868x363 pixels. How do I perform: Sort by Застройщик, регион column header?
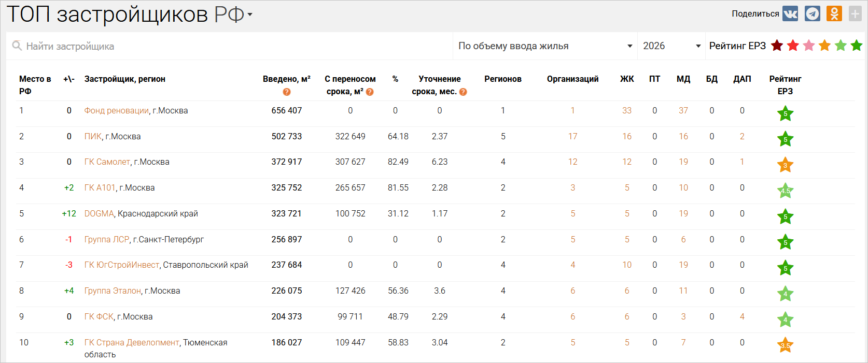coord(125,79)
